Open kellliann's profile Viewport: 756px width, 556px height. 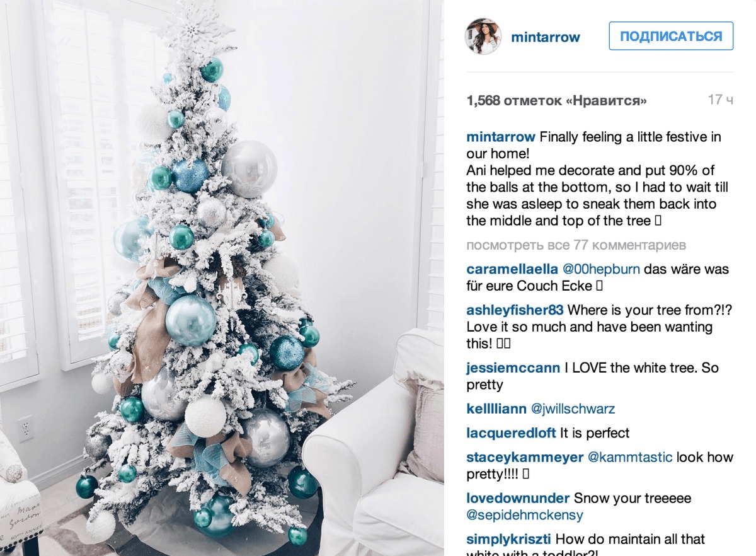(496, 408)
